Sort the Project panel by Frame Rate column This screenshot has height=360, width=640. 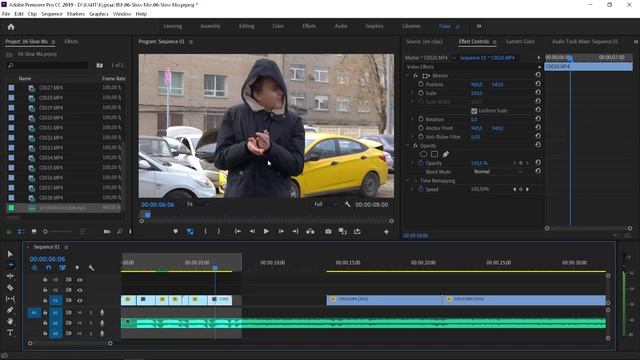coord(113,78)
